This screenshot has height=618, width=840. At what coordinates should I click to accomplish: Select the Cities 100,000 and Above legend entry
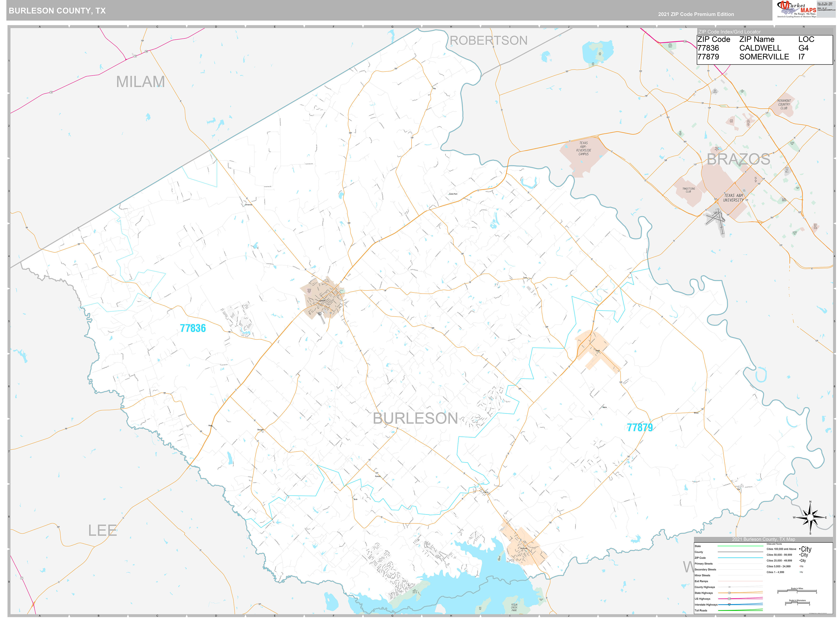[781, 549]
